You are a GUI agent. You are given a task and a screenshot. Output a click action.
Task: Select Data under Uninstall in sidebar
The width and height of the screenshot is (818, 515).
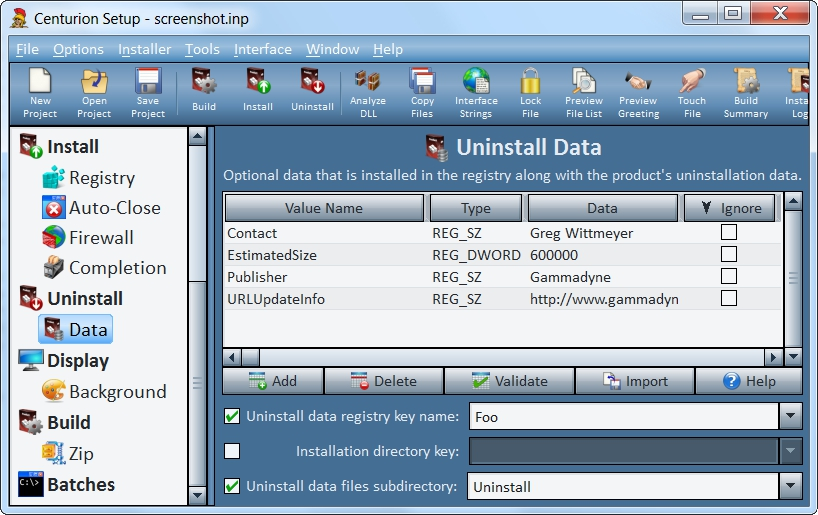[76, 329]
